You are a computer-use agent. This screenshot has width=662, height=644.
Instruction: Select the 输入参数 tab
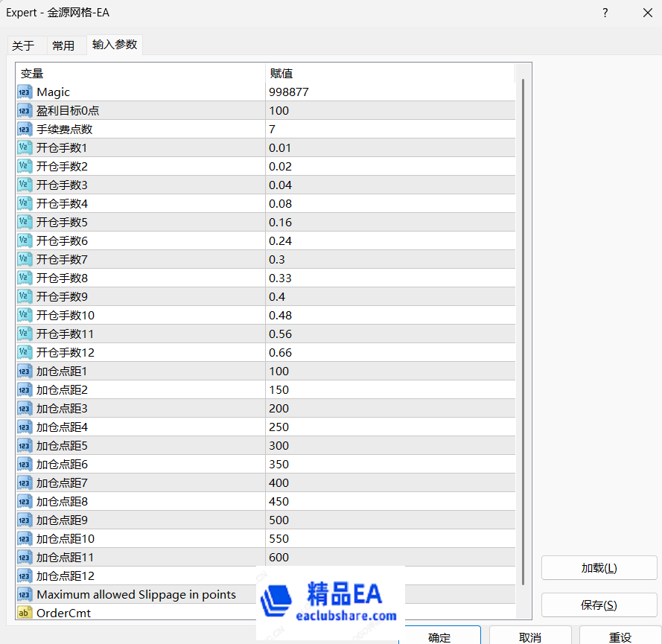pos(115,45)
